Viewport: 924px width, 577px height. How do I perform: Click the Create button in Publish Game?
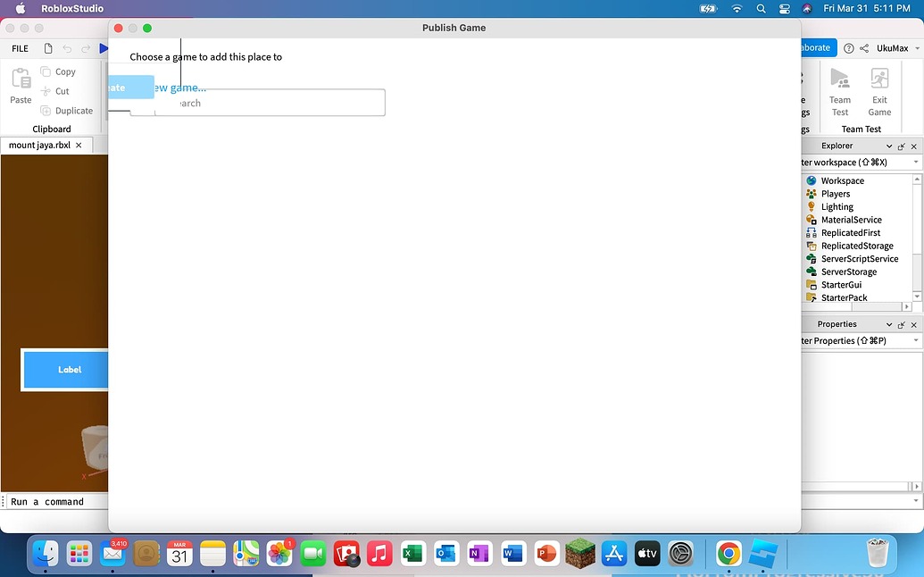[x=131, y=88]
